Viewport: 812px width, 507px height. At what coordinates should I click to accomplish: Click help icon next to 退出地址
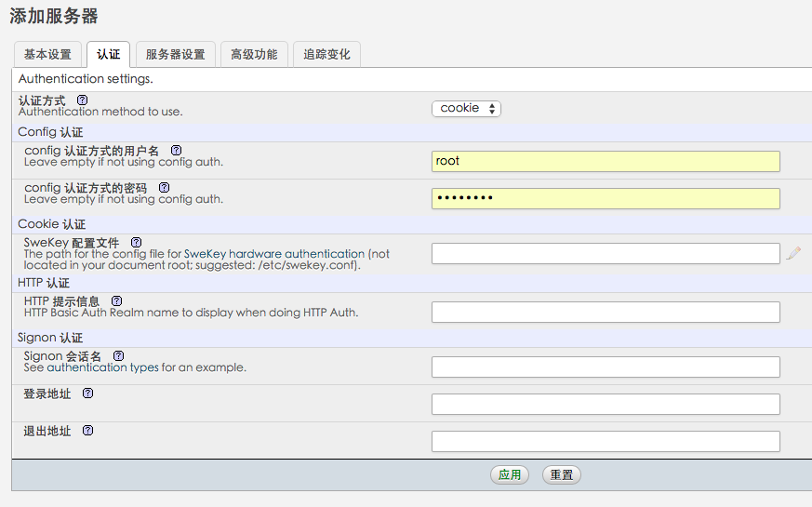click(x=88, y=430)
